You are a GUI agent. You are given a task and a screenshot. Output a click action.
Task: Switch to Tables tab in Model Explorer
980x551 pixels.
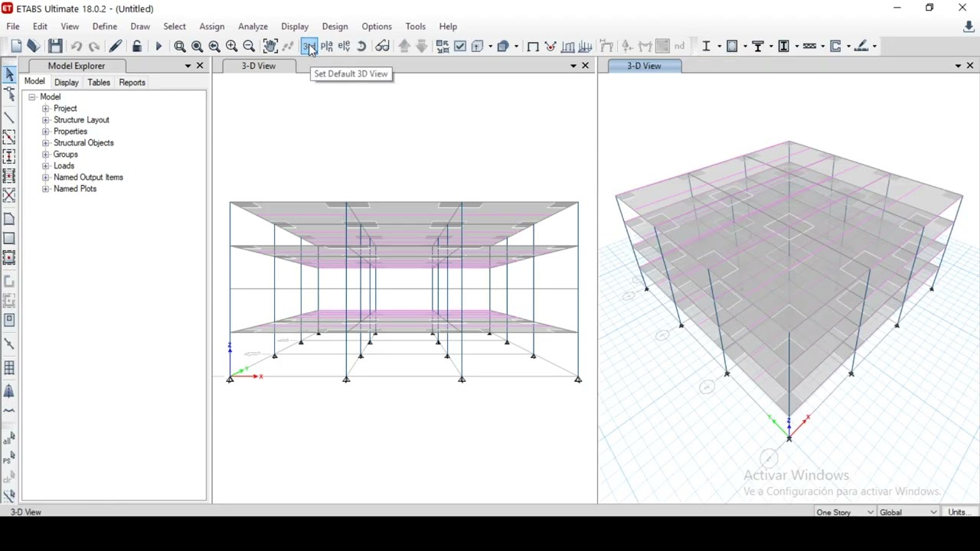pos(99,83)
